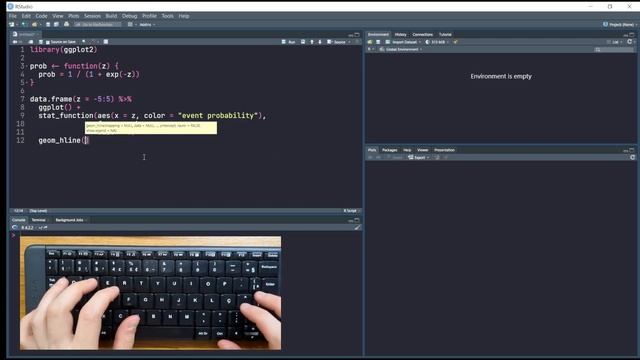Click the Save workspace icon in Environment
Screen dimensions: 640x360
378,42
